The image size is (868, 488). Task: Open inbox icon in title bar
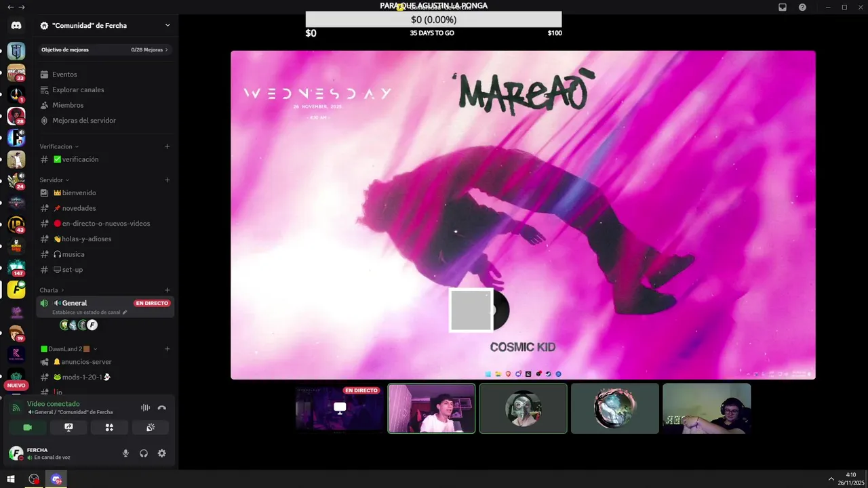tap(783, 7)
